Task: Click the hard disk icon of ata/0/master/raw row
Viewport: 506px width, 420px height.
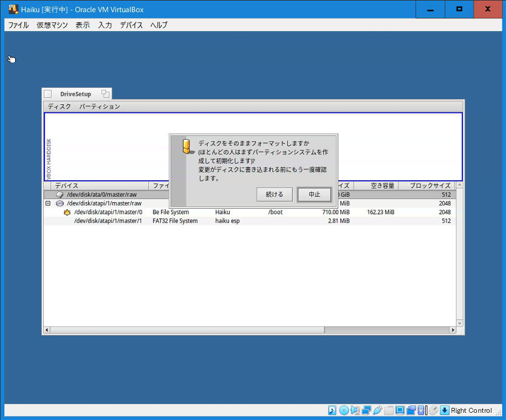Action: pyautogui.click(x=60, y=195)
